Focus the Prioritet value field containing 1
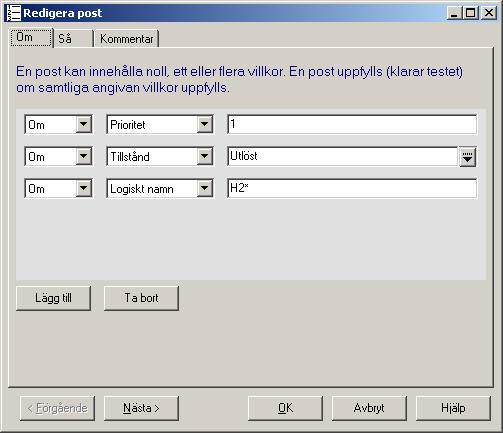503x433 pixels. click(x=352, y=125)
